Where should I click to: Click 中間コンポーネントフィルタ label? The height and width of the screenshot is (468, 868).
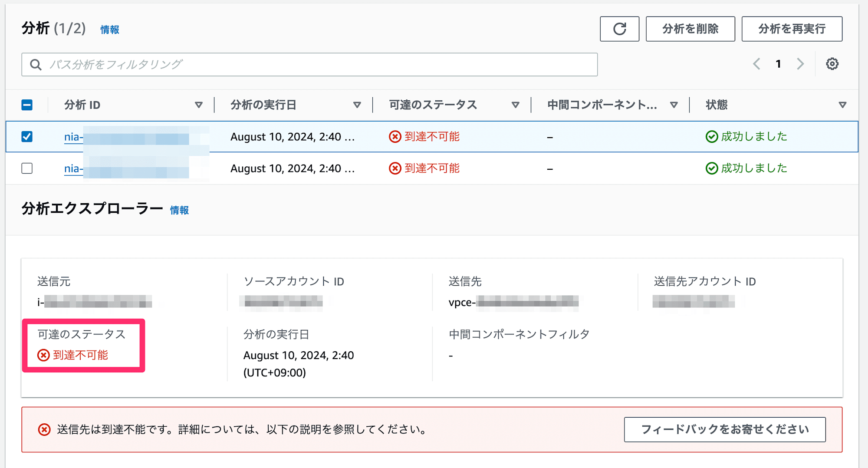click(519, 334)
